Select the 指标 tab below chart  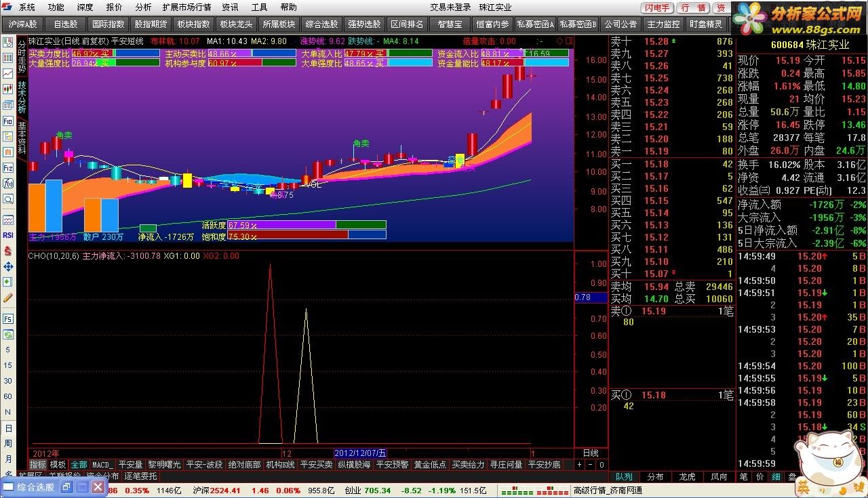tap(38, 465)
